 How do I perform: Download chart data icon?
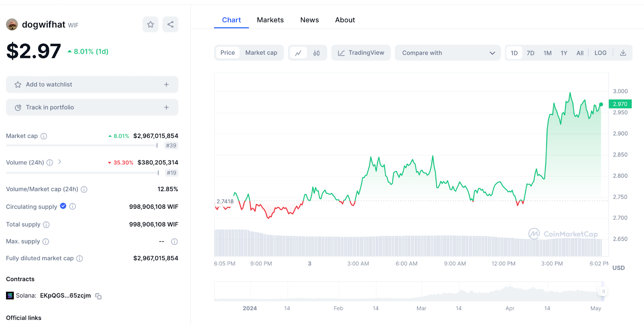pyautogui.click(x=623, y=53)
